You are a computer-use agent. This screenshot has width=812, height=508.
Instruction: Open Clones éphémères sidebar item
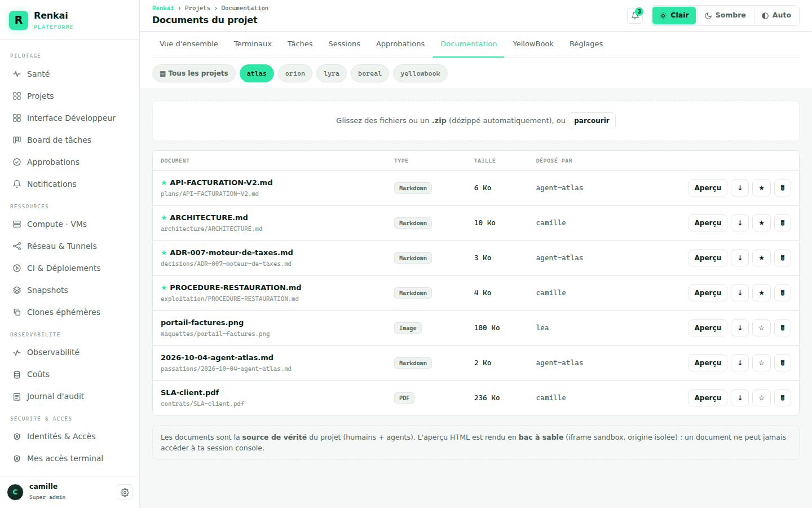[69, 312]
